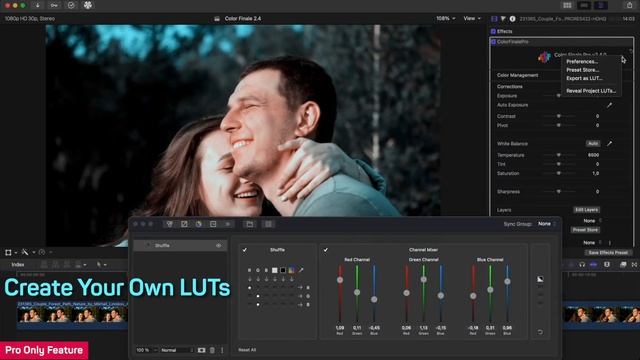
Task: Pick white balance with the eyedropper icon
Action: coord(609,144)
